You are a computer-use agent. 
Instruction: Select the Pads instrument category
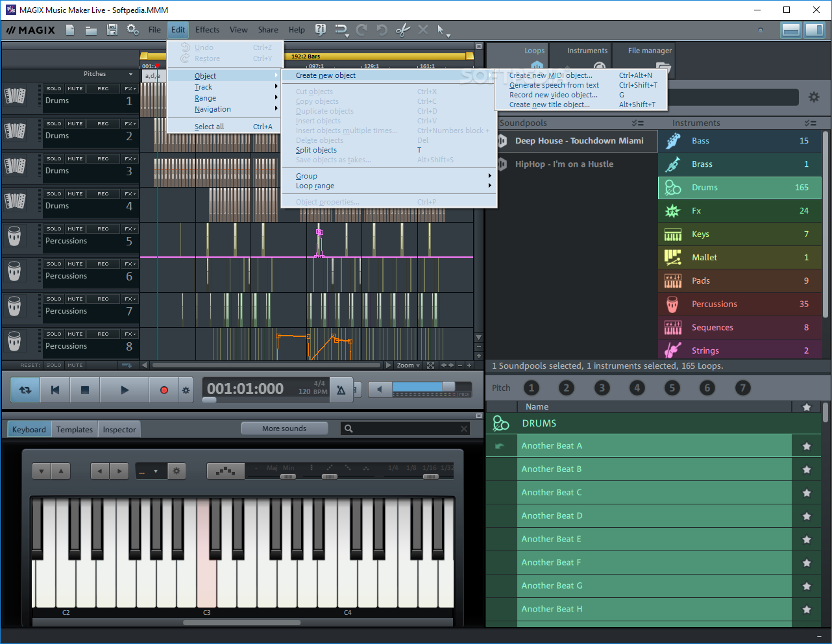pos(739,281)
